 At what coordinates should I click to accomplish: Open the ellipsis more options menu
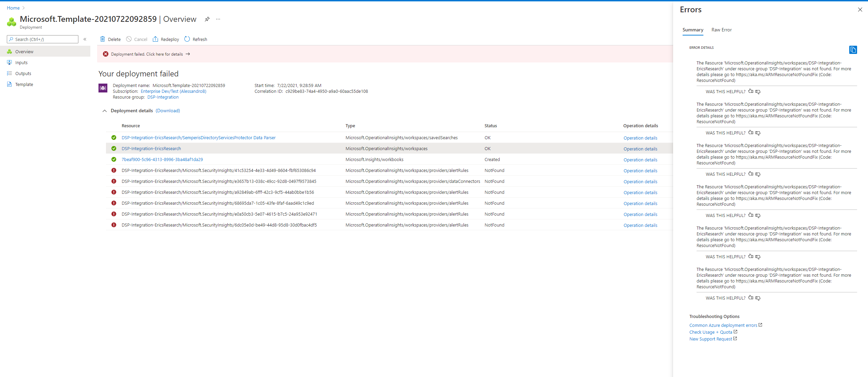point(218,19)
